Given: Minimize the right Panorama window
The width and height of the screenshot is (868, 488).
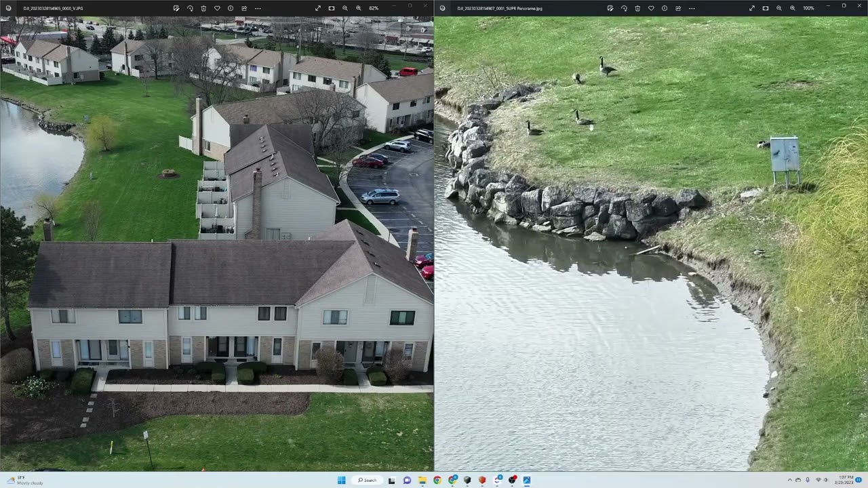Looking at the screenshot, I should tap(828, 6).
